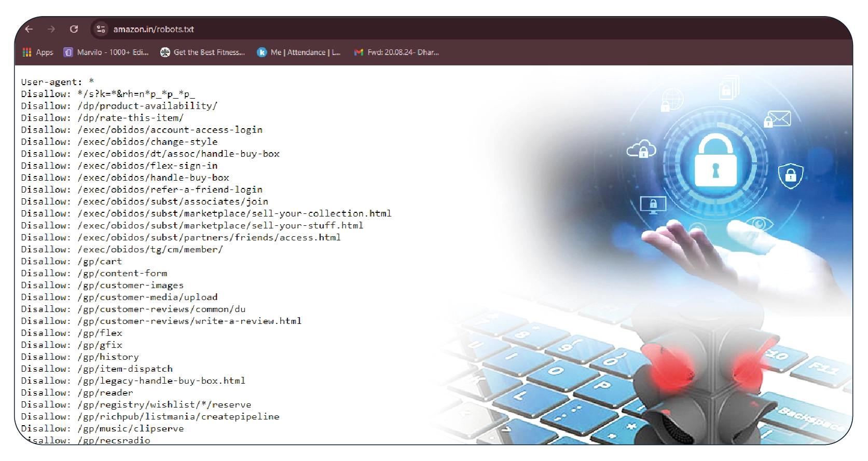Click the '/dp/product-availability/' disallow line
The height and width of the screenshot is (461, 868).
click(119, 106)
